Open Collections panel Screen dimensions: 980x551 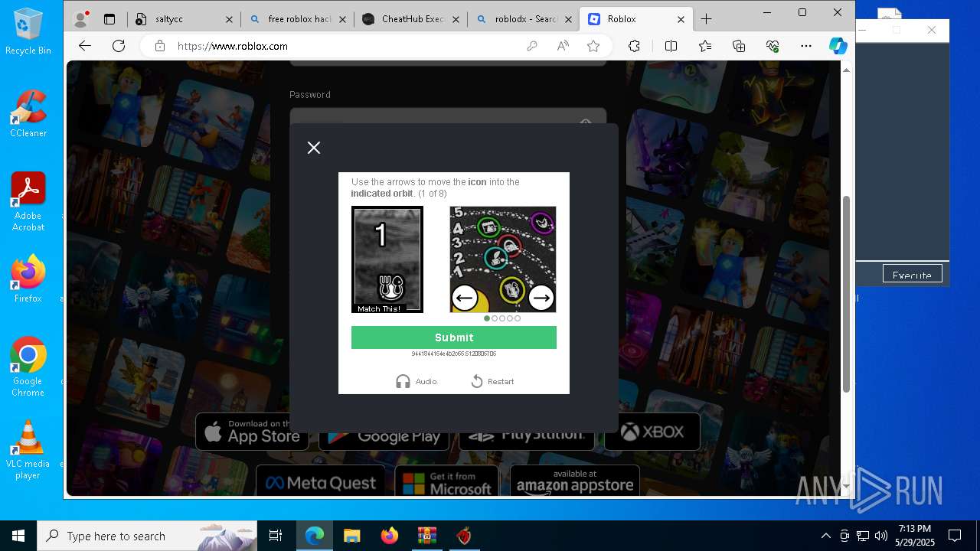click(x=739, y=46)
